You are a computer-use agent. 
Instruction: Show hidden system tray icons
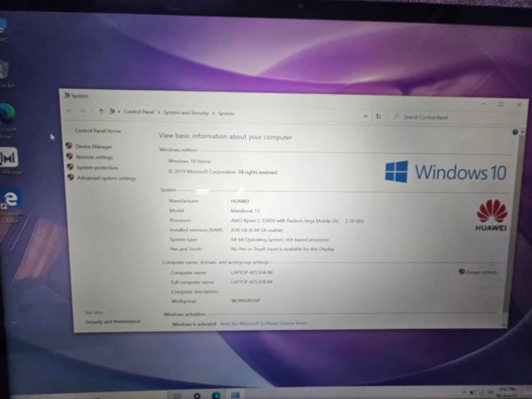[464, 392]
